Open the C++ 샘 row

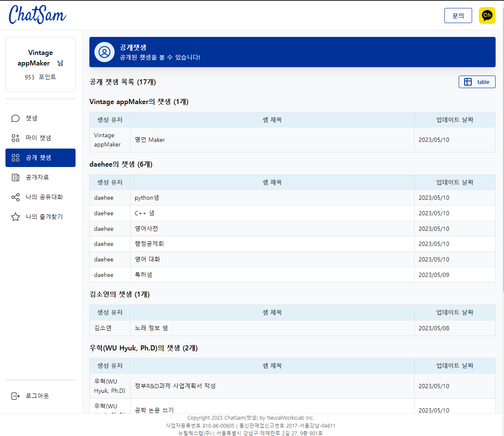[292, 213]
